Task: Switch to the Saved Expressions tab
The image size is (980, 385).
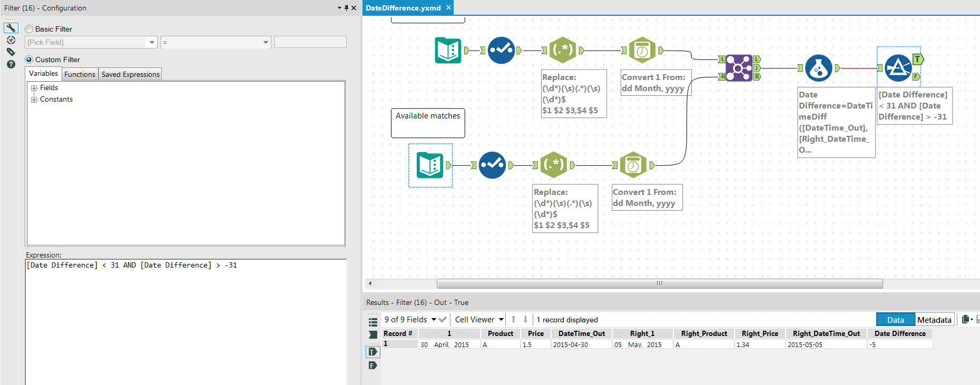Action: 130,74
